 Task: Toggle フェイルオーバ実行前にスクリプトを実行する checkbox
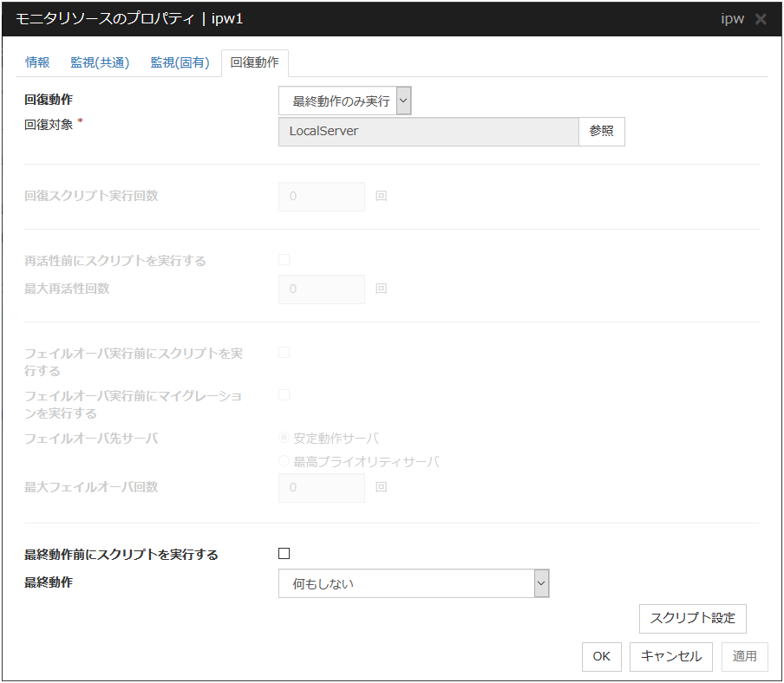tap(284, 352)
